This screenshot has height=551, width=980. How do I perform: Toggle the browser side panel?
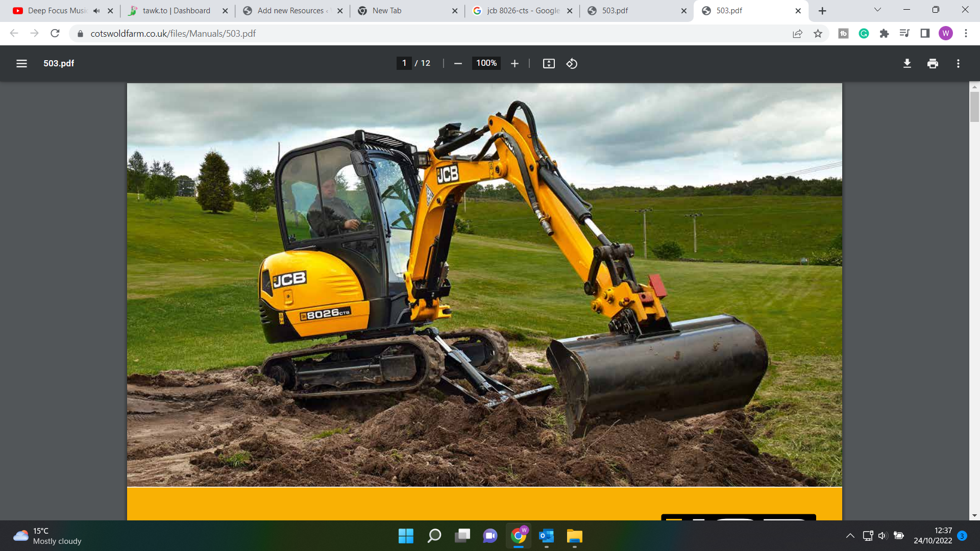925,33
